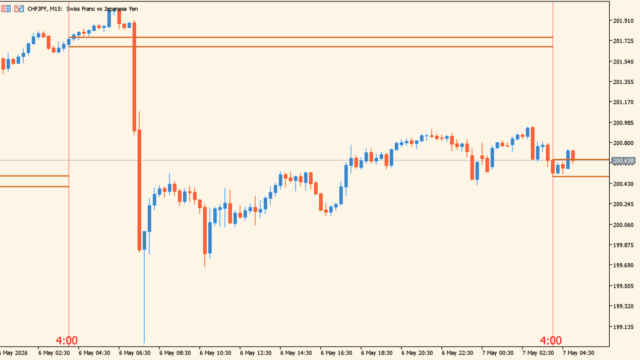Screen dimensions: 640x360
Task: Click the 199.875 price scale label
Action: [623, 245]
